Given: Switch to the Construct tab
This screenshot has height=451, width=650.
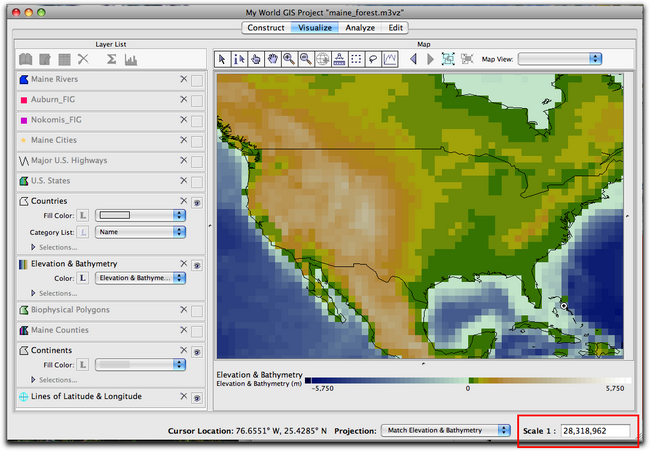Looking at the screenshot, I should tap(266, 28).
